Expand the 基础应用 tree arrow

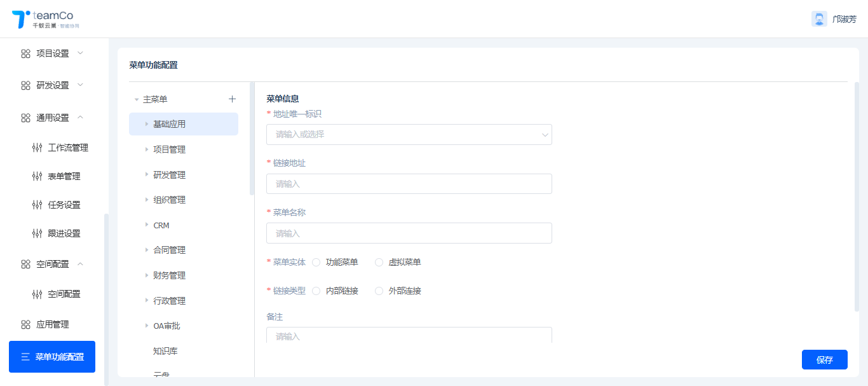tap(147, 124)
